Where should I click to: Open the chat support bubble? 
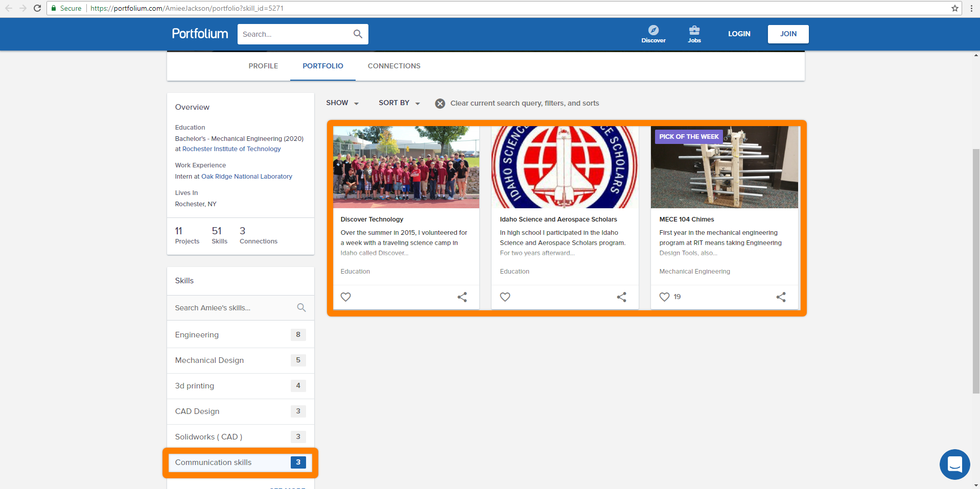click(x=954, y=464)
